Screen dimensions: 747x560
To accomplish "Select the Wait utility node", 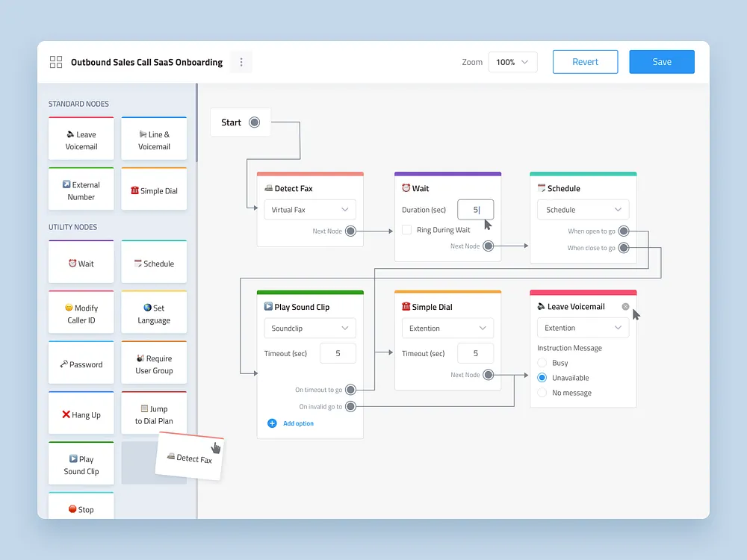I will point(81,262).
